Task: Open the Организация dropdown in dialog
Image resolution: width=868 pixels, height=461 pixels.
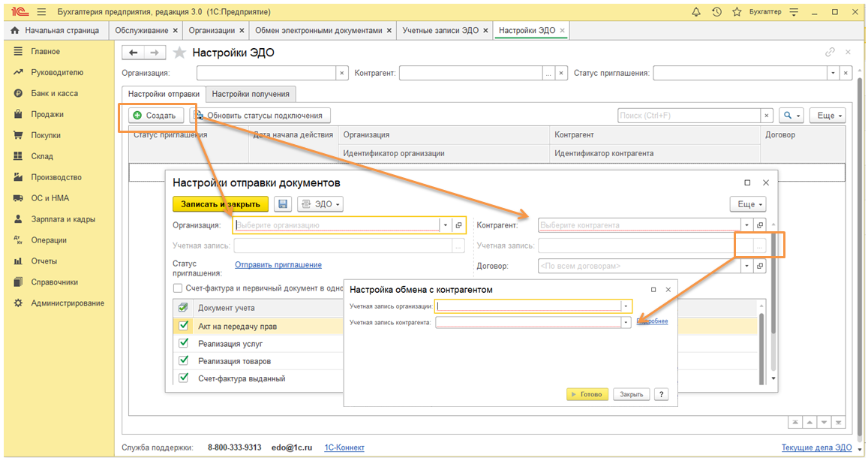Action: [x=446, y=225]
